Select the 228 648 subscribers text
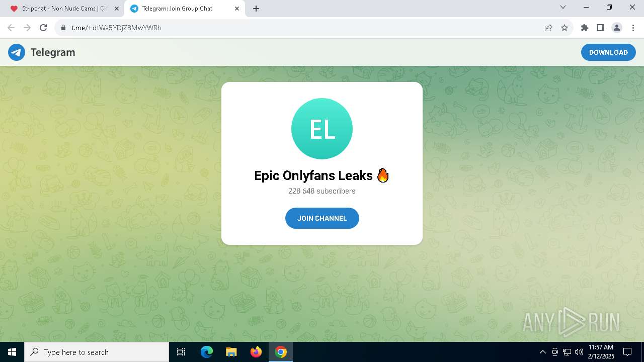Image resolution: width=644 pixels, height=362 pixels. click(322, 191)
